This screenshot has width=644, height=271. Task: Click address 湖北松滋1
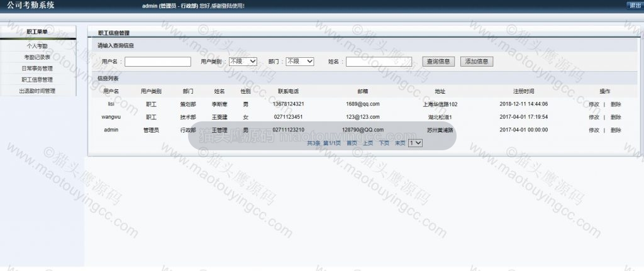pyautogui.click(x=440, y=117)
